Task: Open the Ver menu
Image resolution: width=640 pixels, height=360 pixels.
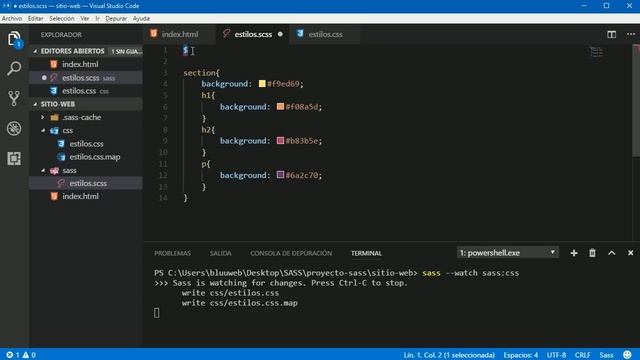Action: coord(84,18)
